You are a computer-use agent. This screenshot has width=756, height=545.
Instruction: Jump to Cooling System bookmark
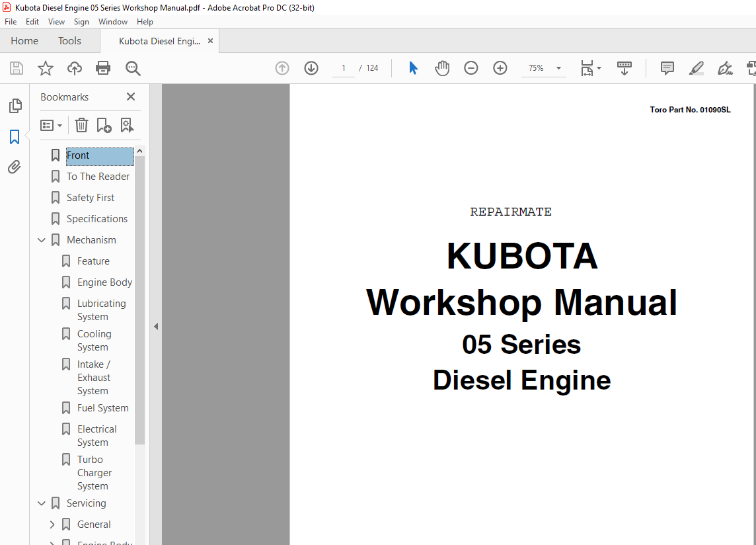[x=94, y=341]
